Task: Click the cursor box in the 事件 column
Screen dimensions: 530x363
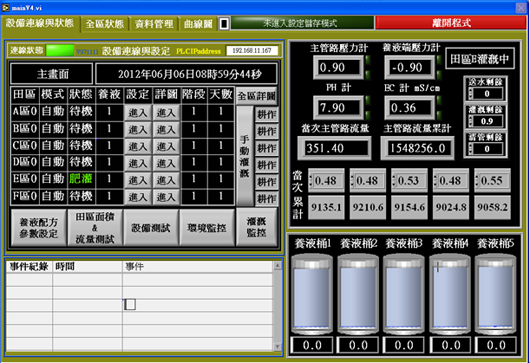Action: (x=130, y=304)
